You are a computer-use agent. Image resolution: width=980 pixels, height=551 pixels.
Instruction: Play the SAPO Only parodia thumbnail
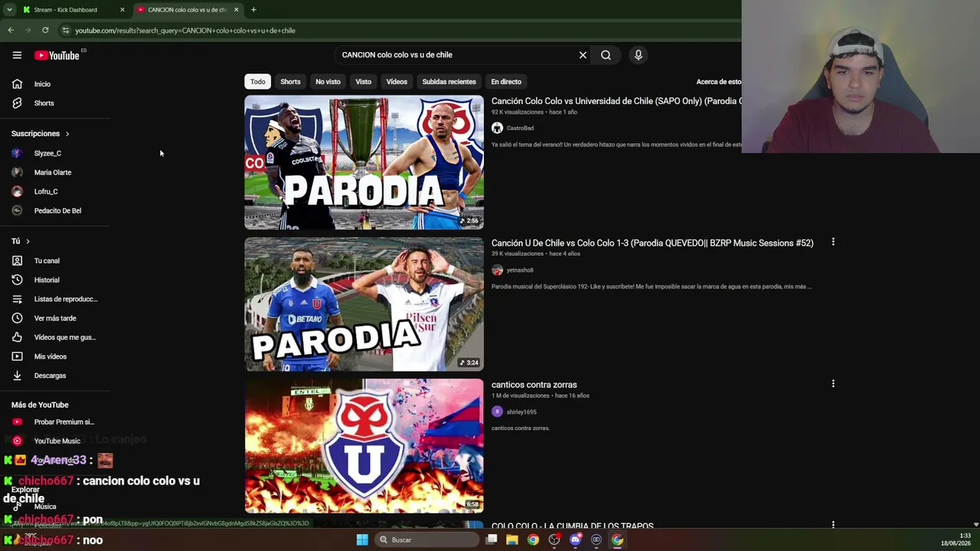click(x=364, y=162)
